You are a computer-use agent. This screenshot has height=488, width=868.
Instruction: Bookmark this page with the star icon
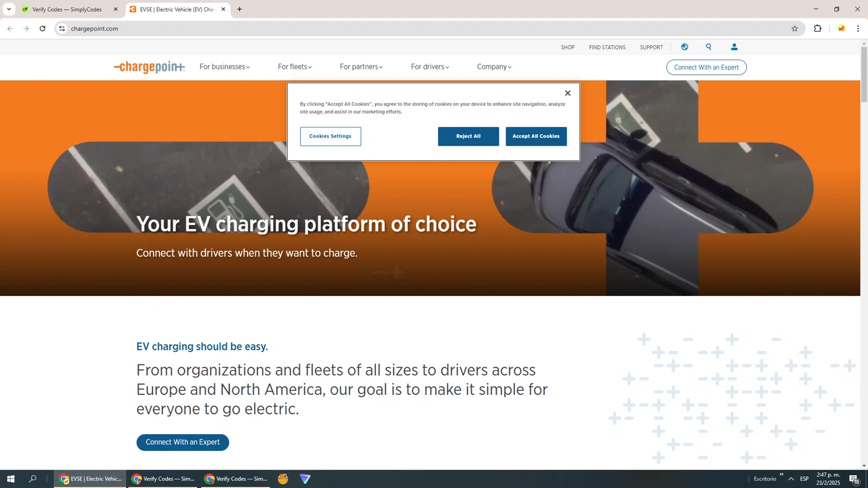(795, 28)
